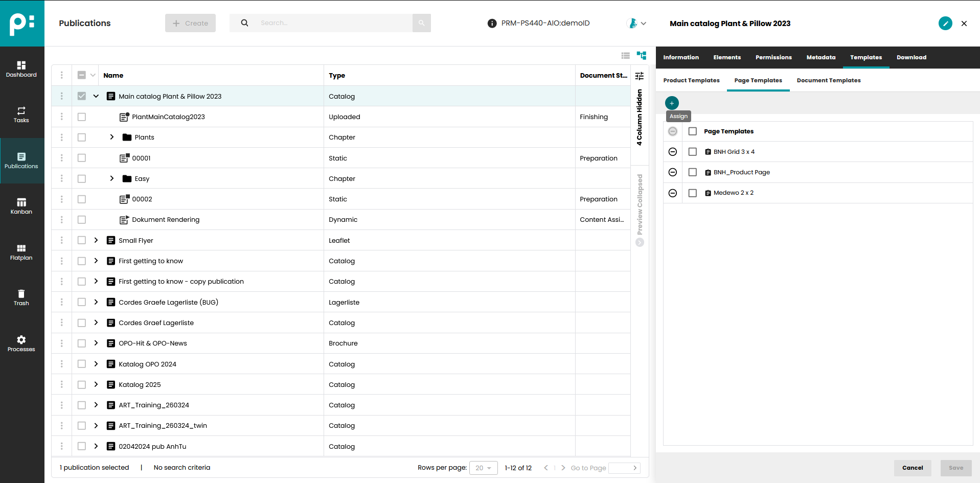Switch to the Document Templates tab
Screen dimensions: 980x483
pyautogui.click(x=828, y=80)
